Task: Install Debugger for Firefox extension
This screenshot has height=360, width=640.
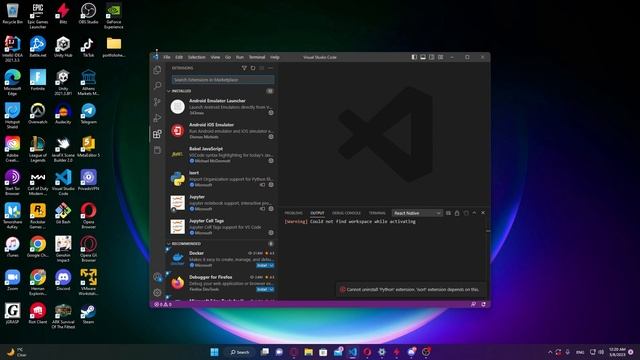Action: (x=262, y=289)
